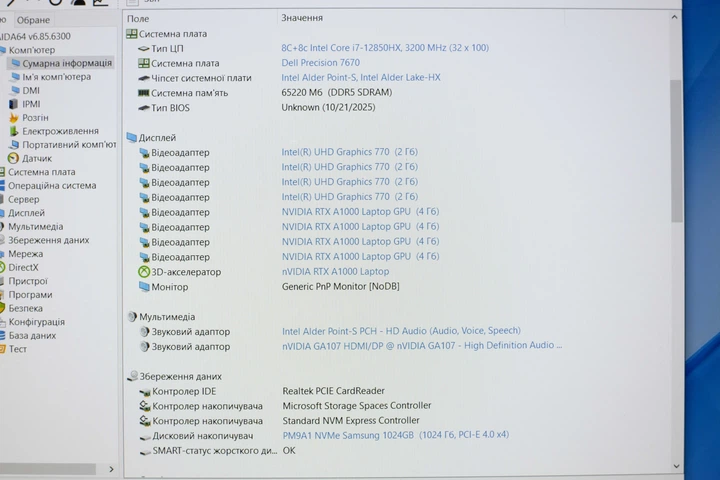
Task: Open Системна плата in left tree
Action: [x=41, y=172]
